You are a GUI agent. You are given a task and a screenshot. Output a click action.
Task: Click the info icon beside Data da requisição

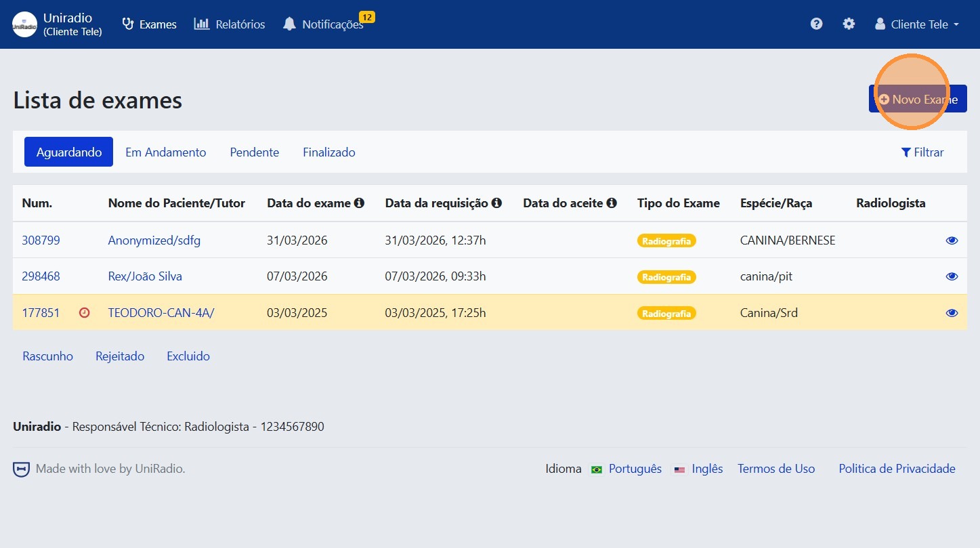496,203
